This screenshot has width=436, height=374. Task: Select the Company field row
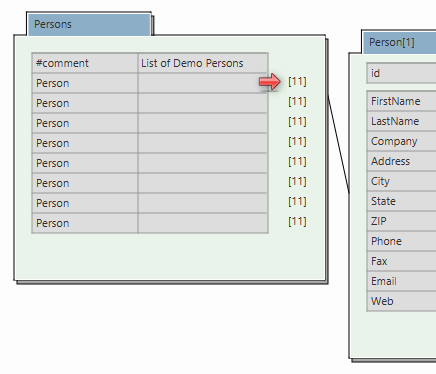(x=402, y=141)
